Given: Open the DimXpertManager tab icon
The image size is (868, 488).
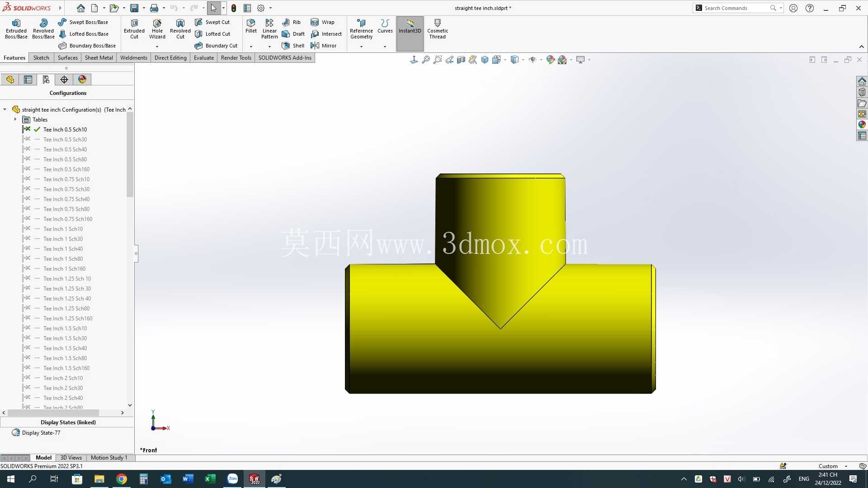Looking at the screenshot, I should pyautogui.click(x=64, y=80).
